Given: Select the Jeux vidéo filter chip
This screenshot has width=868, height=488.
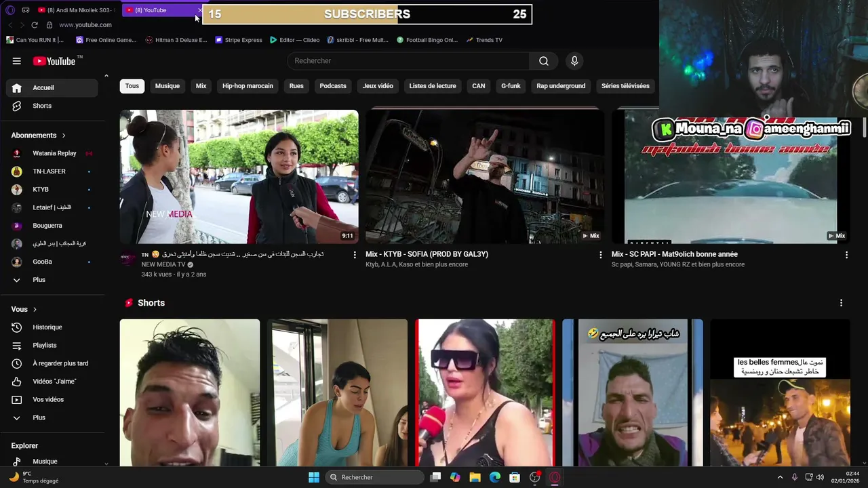Looking at the screenshot, I should pyautogui.click(x=378, y=86).
